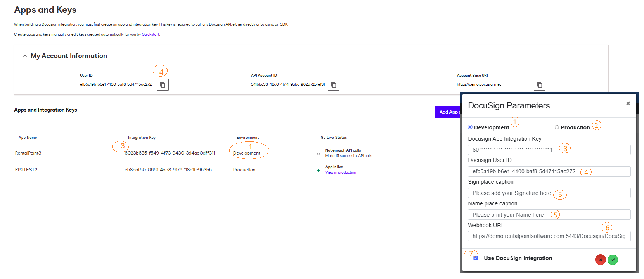Edit the Docusign App Integration Key field
Viewport: 644px width, 279px height.
(x=549, y=150)
